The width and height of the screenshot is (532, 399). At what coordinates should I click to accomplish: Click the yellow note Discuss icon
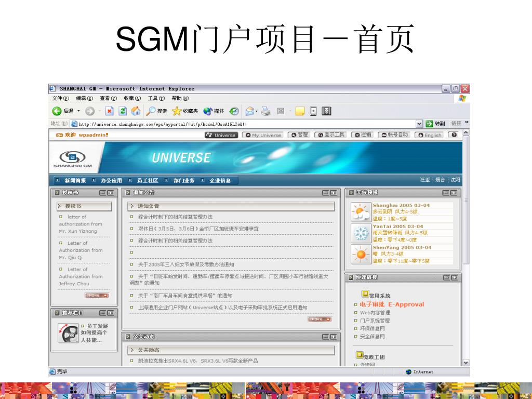pos(300,111)
